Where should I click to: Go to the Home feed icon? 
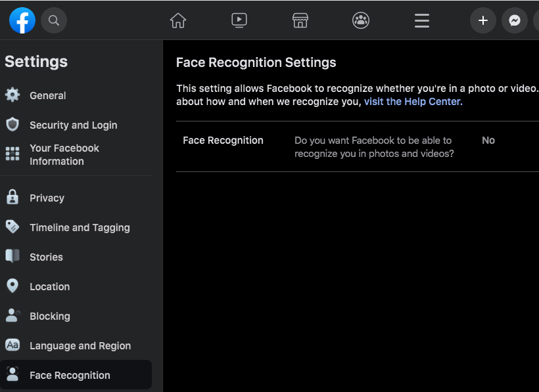click(x=178, y=20)
